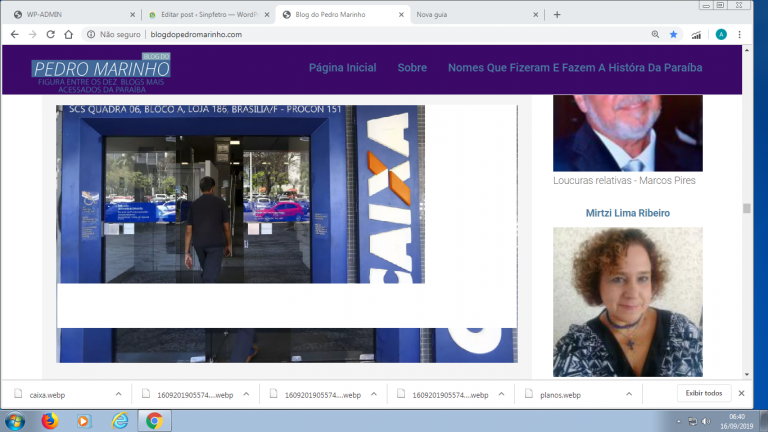Close the WP-ADMIN tab

(x=132, y=15)
